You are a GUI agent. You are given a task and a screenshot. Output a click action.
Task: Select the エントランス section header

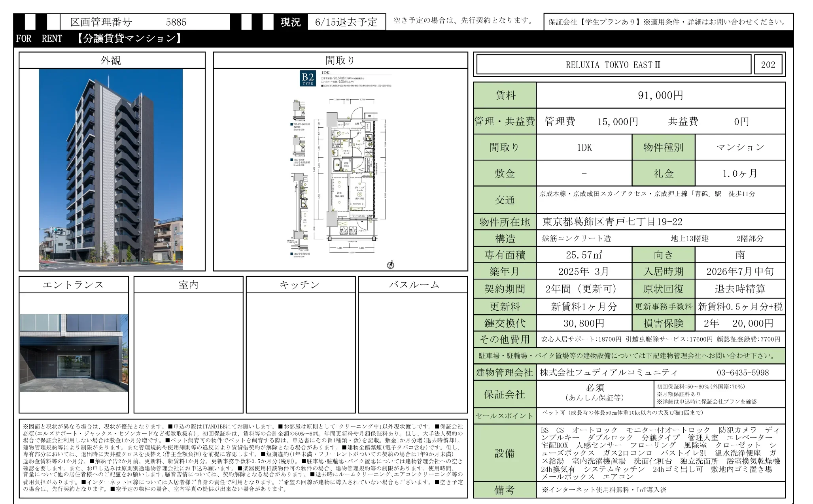coord(74,285)
